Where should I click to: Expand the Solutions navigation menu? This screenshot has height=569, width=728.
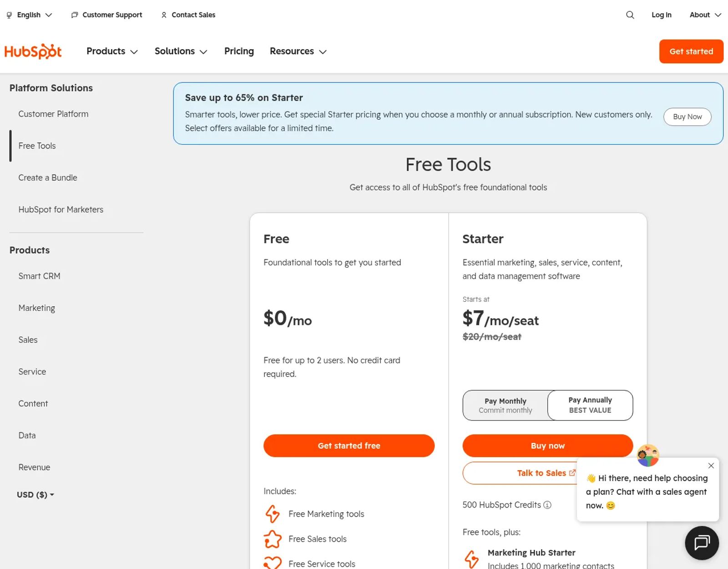[181, 51]
